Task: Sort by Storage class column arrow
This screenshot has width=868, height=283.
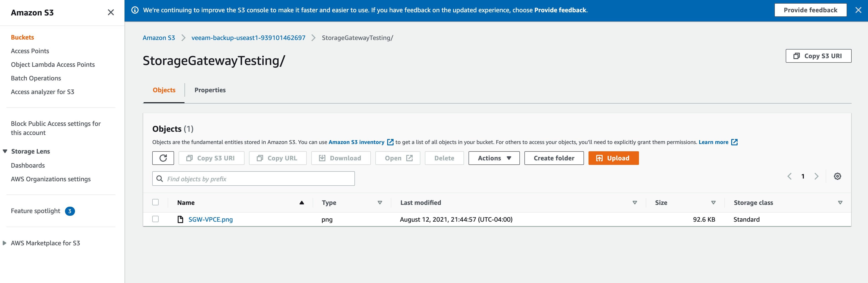Action: 840,202
